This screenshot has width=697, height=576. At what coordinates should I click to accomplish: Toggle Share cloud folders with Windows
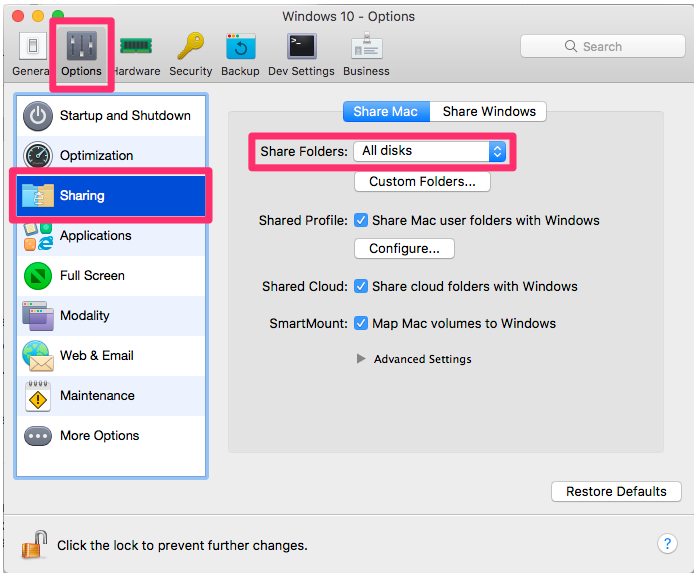(361, 286)
